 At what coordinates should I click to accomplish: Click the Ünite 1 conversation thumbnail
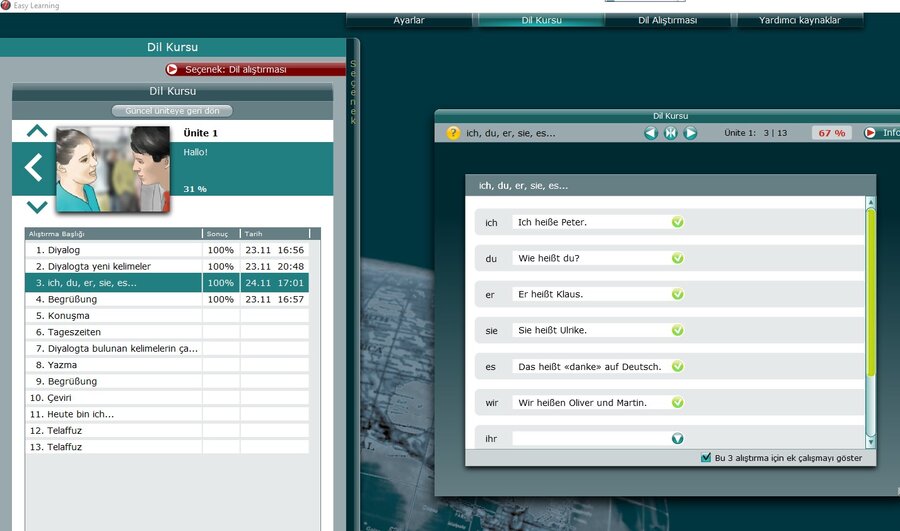(113, 169)
